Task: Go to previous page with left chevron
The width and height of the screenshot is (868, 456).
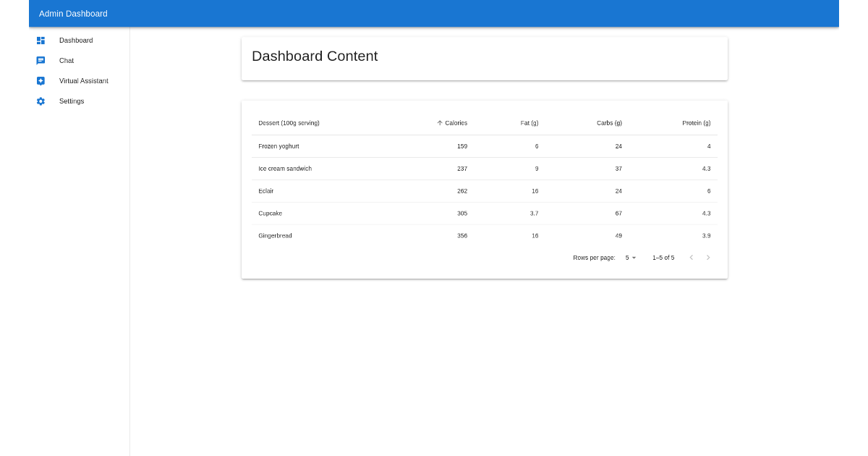Action: pos(691,257)
